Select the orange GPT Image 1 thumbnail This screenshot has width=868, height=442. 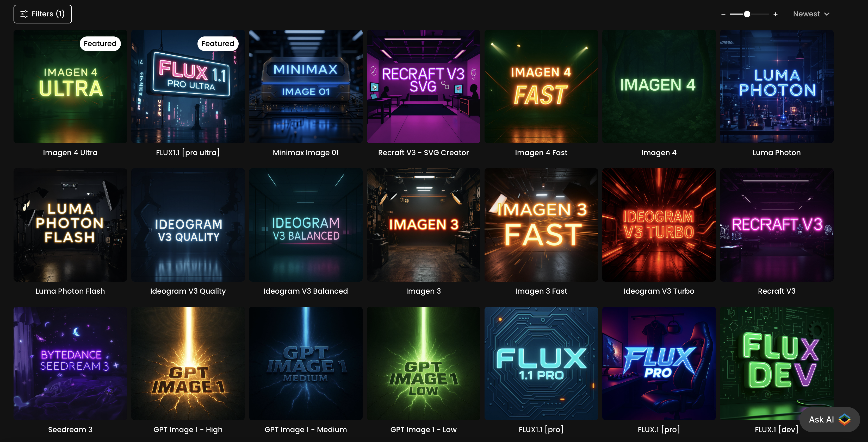pos(188,363)
